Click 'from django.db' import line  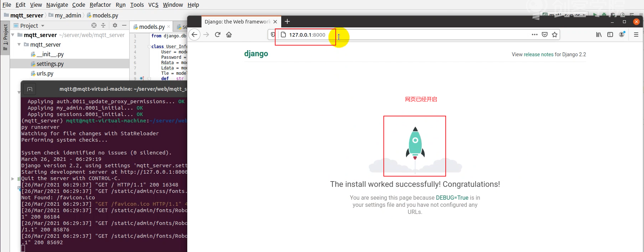[x=169, y=36]
